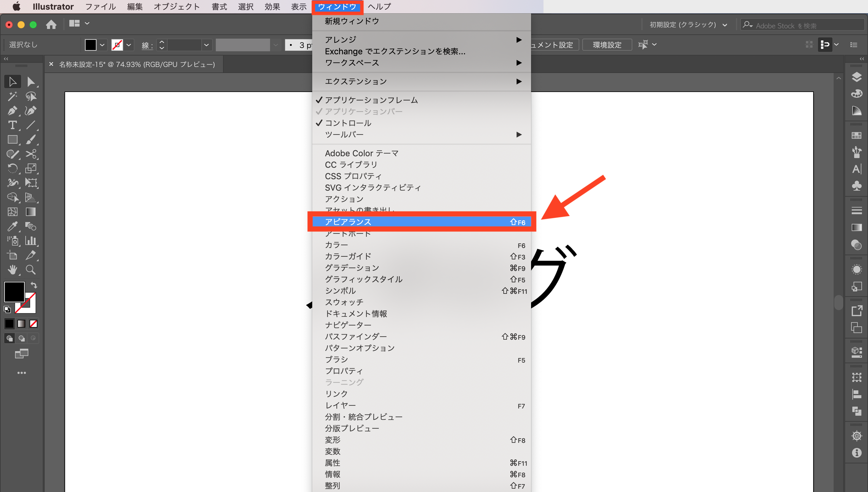868x492 pixels.
Task: Open stroke color dropdown in control bar
Action: [x=129, y=45]
